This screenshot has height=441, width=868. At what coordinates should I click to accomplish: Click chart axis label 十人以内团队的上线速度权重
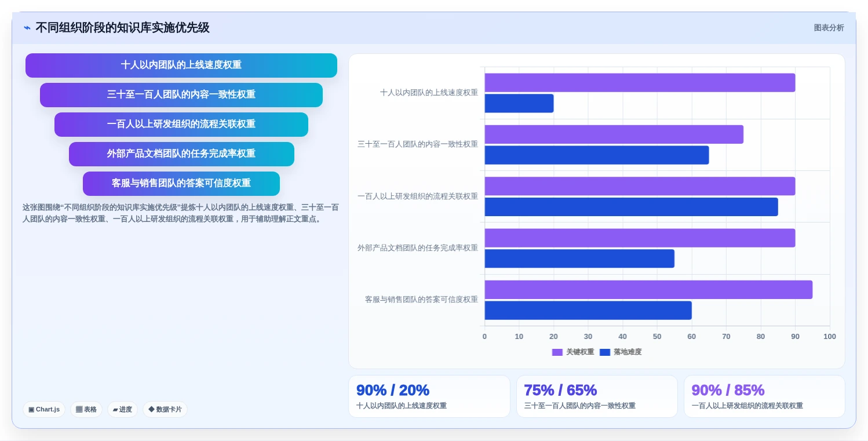pyautogui.click(x=429, y=92)
